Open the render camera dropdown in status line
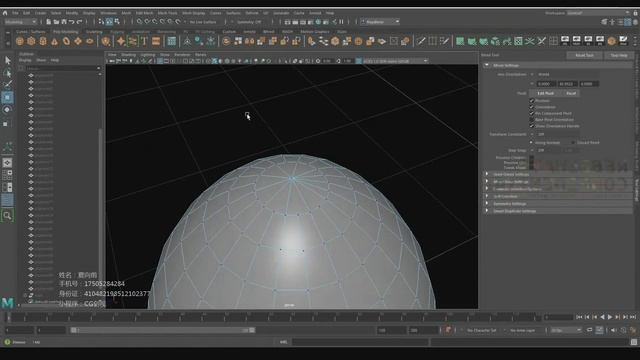The image size is (640, 360). point(380,22)
